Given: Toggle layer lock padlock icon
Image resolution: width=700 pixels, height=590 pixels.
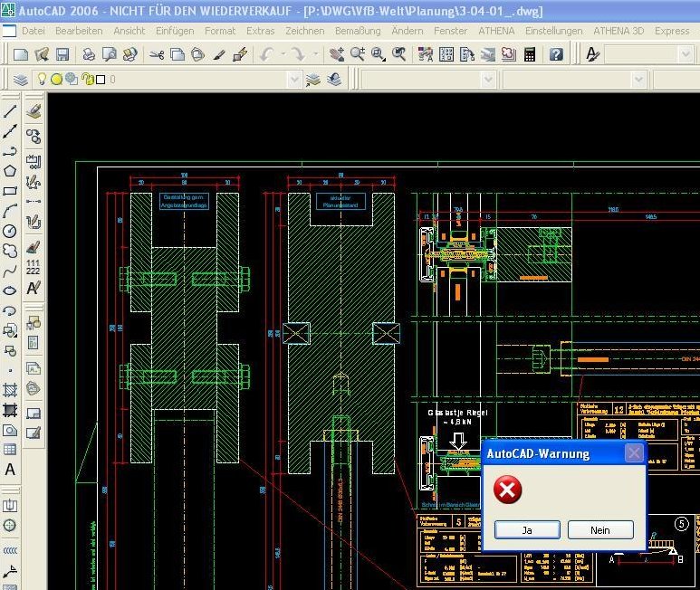Looking at the screenshot, I should (x=88, y=80).
